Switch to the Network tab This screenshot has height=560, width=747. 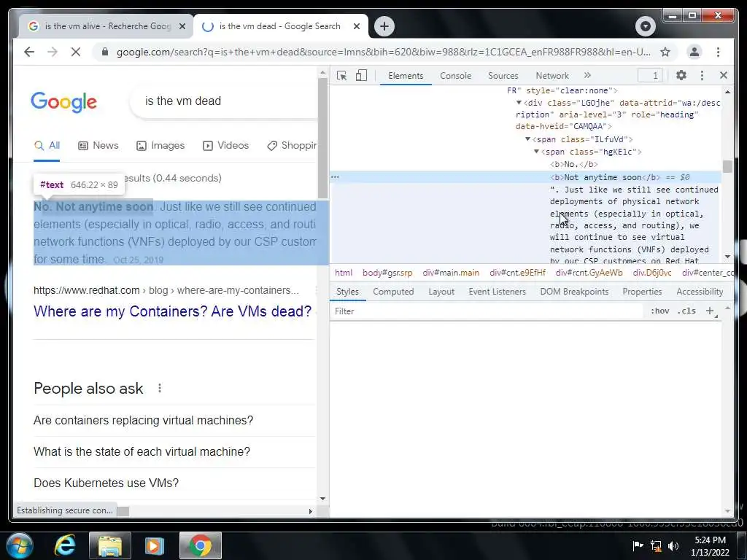[x=552, y=76]
